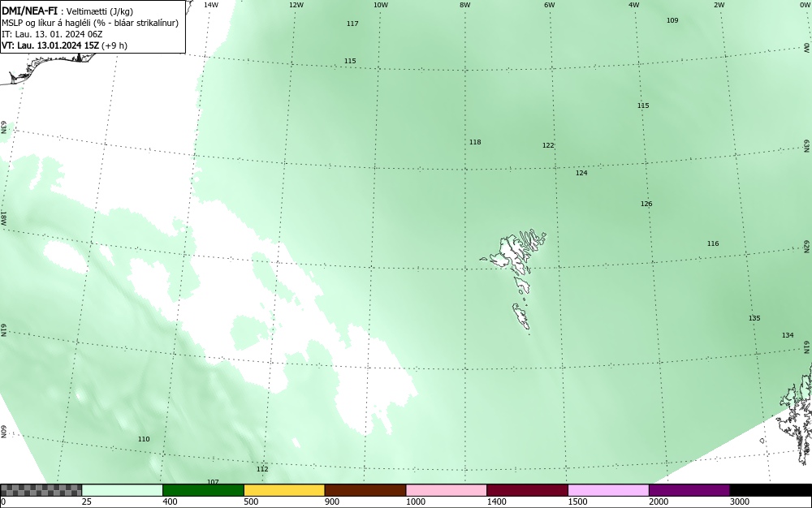Image resolution: width=812 pixels, height=508 pixels.
Task: Click the gray checkered 0-25 legend swatch
Action: click(x=41, y=490)
